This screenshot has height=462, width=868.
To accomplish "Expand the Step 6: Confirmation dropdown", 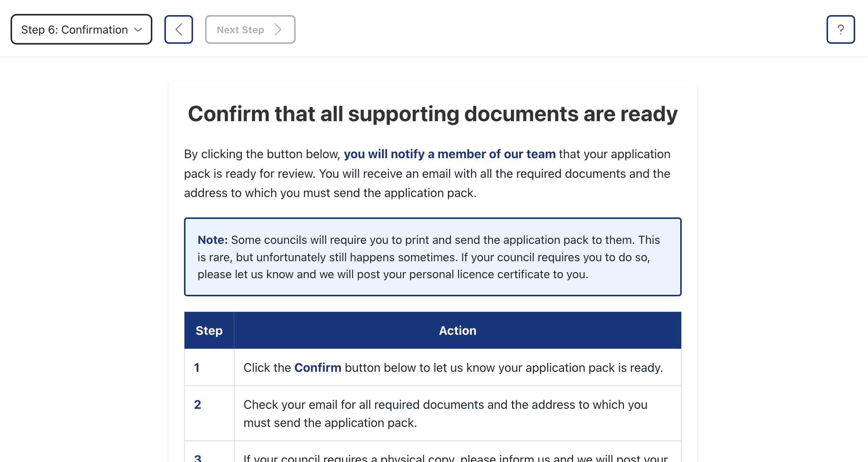I will coord(81,29).
